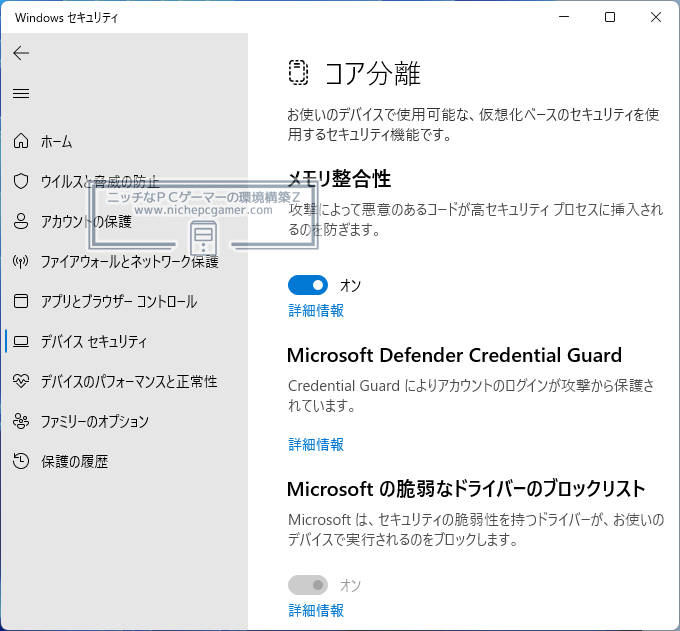Open ウイルスと脅威の防止 page
This screenshot has width=680, height=631.
(100, 181)
